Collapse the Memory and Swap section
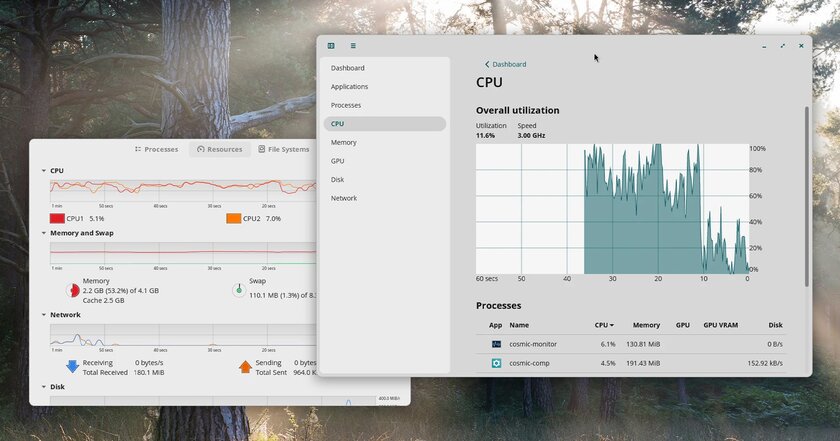The image size is (840, 441). click(44, 234)
